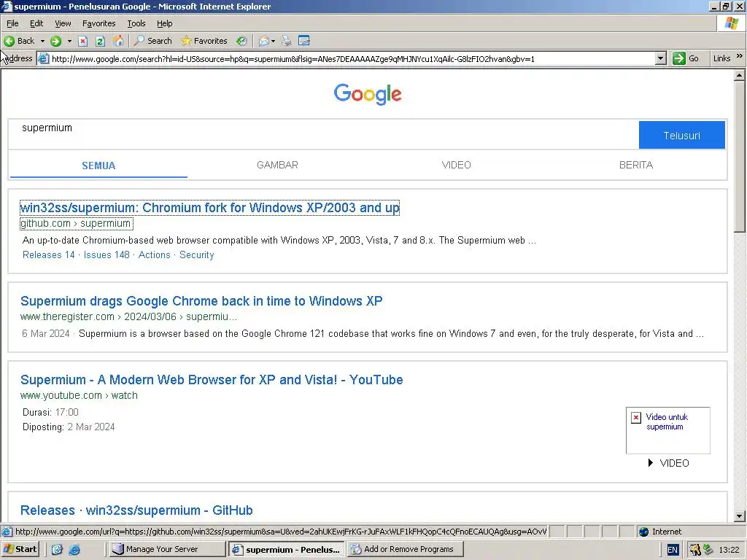Open Supermium Modern Web Browser YouTube result
747x560 pixels.
(x=212, y=379)
